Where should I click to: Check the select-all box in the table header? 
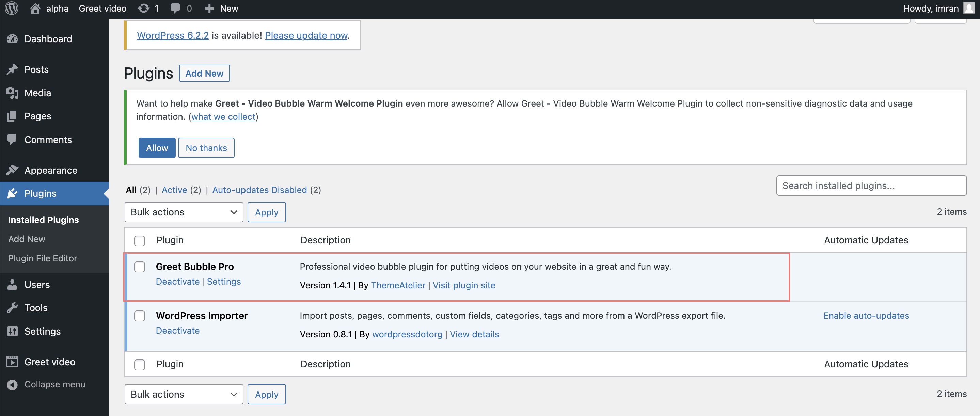click(x=140, y=241)
